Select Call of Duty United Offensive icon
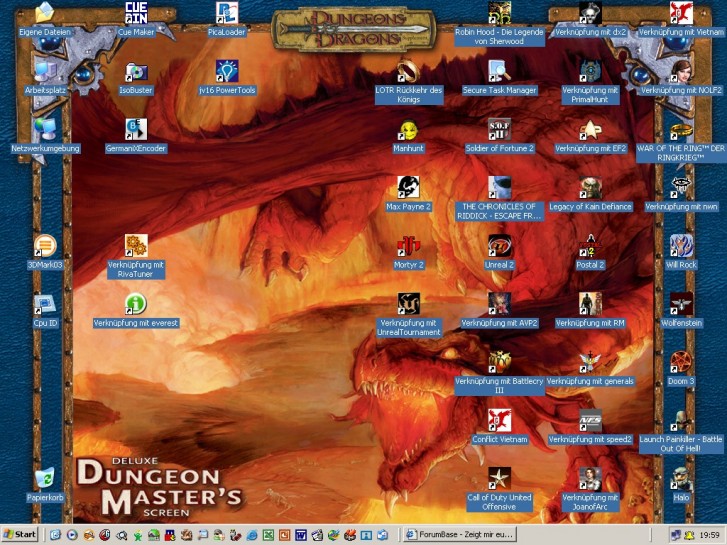 click(x=499, y=479)
